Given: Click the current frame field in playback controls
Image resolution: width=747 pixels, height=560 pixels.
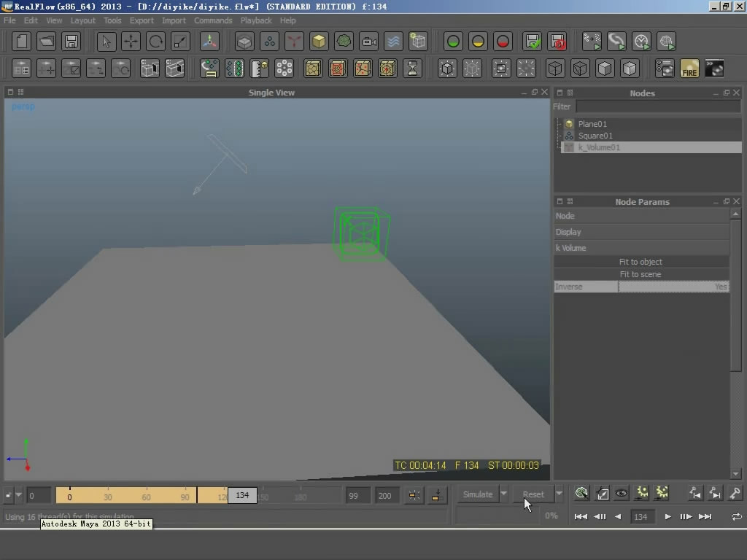Looking at the screenshot, I should [x=641, y=517].
